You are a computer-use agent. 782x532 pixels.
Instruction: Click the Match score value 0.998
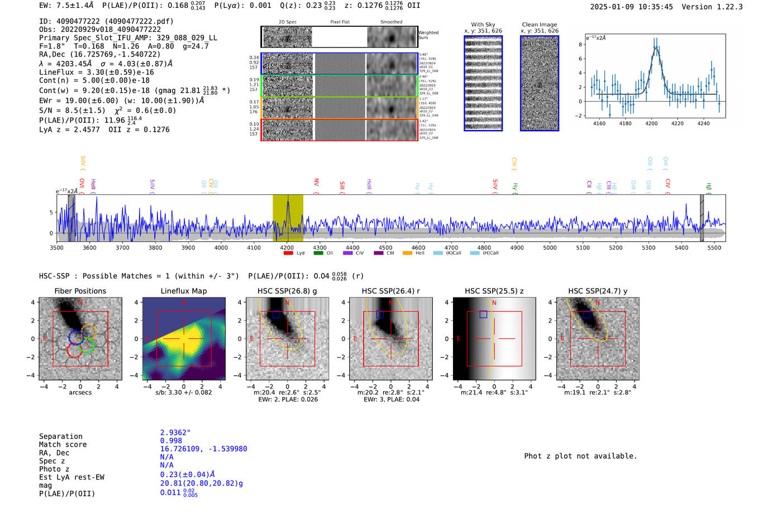171,440
